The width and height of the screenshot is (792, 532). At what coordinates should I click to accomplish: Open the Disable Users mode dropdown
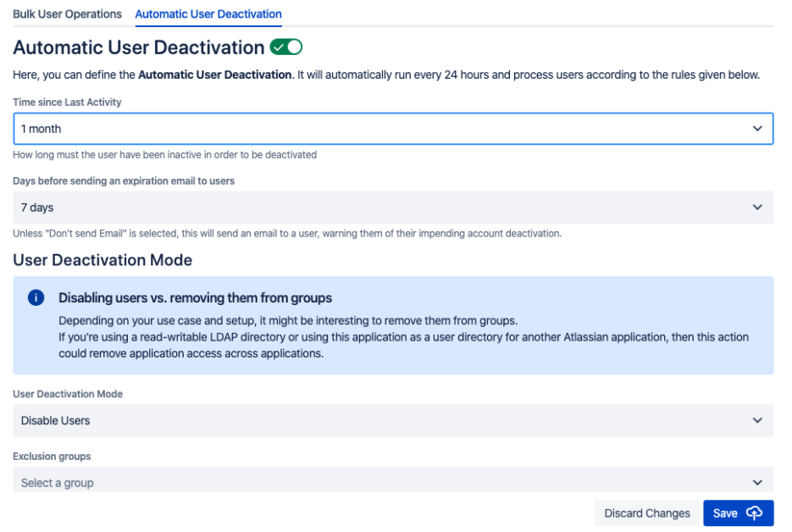pyautogui.click(x=393, y=420)
